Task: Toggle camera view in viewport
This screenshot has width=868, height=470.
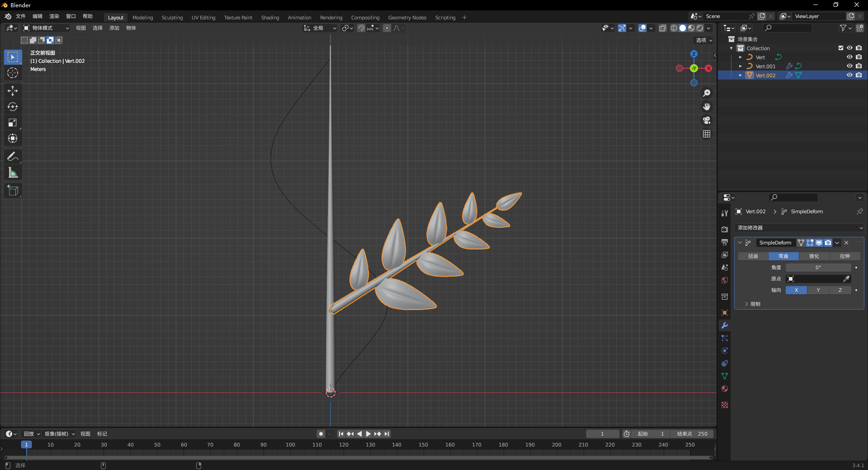Action: coord(707,120)
